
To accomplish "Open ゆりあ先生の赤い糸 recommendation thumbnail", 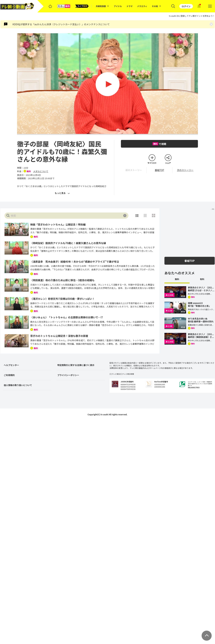I will pos(175,323).
